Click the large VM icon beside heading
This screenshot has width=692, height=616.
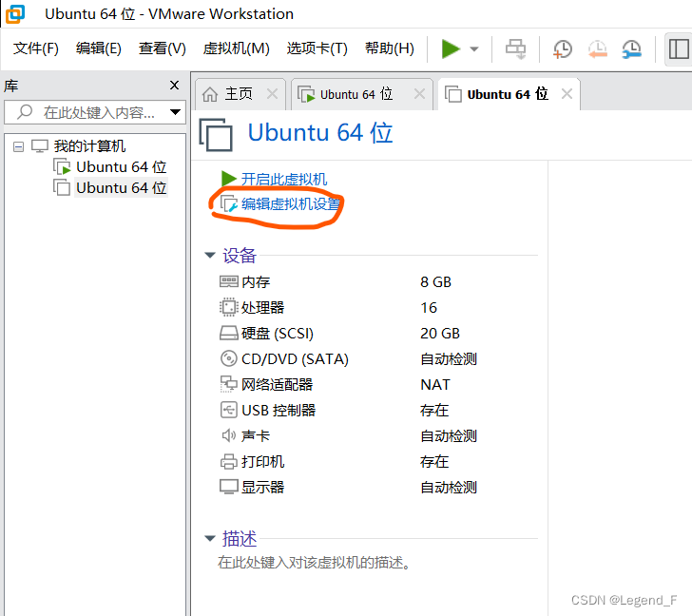click(216, 134)
